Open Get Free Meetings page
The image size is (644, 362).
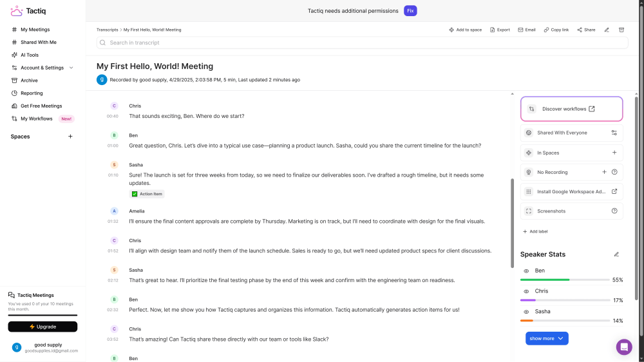coord(41,106)
